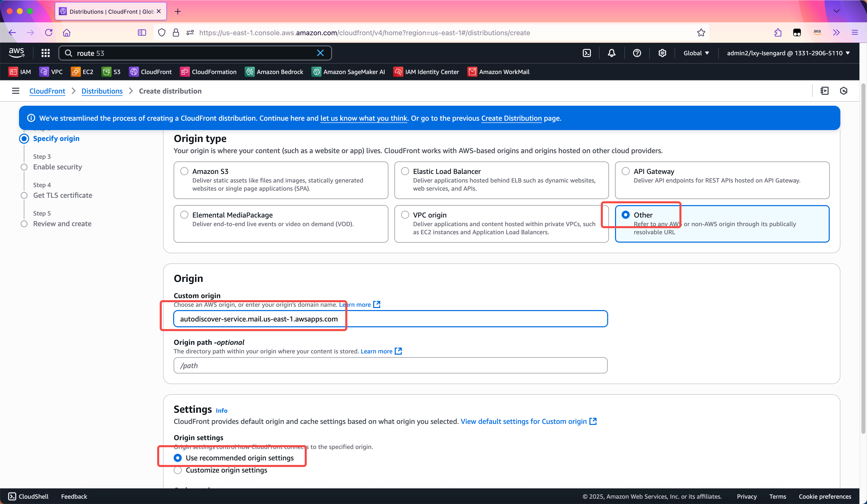Open the admin2 account menu dropdown
Viewport: 867px width, 504px height.
pyautogui.click(x=788, y=53)
